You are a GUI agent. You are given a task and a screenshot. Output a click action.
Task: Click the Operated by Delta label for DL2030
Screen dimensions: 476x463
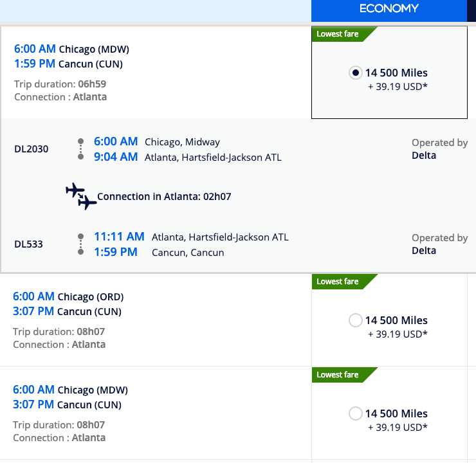(439, 149)
